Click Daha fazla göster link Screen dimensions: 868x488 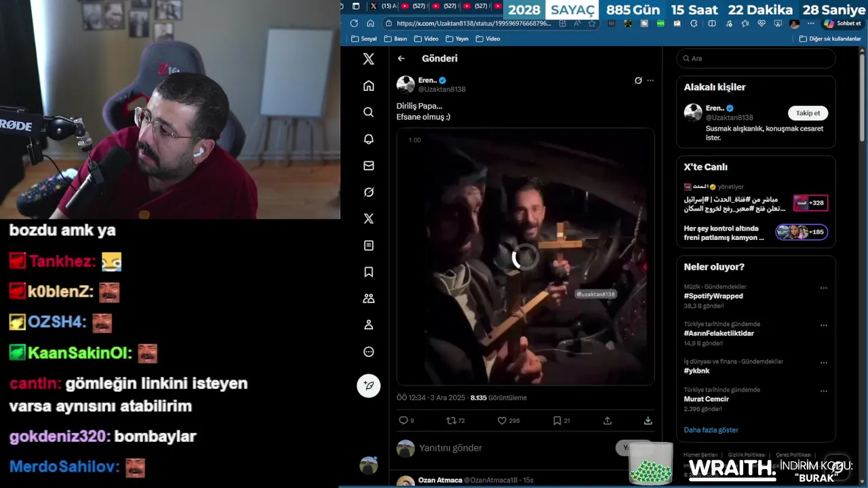click(711, 430)
